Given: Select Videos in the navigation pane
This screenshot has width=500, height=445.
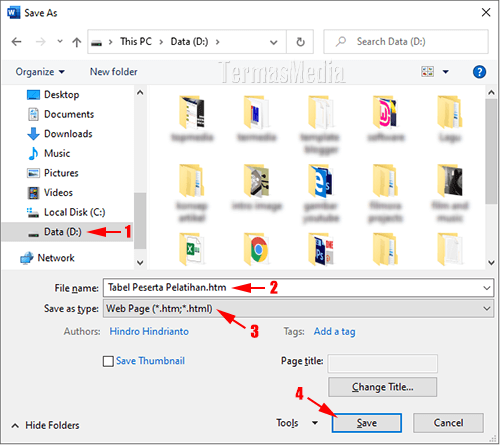Looking at the screenshot, I should pyautogui.click(x=50, y=193).
